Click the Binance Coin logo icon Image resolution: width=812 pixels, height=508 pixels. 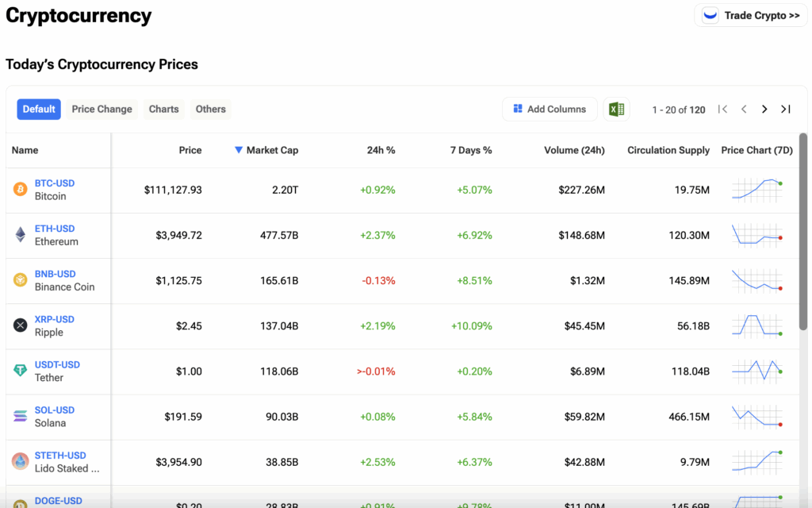20,280
